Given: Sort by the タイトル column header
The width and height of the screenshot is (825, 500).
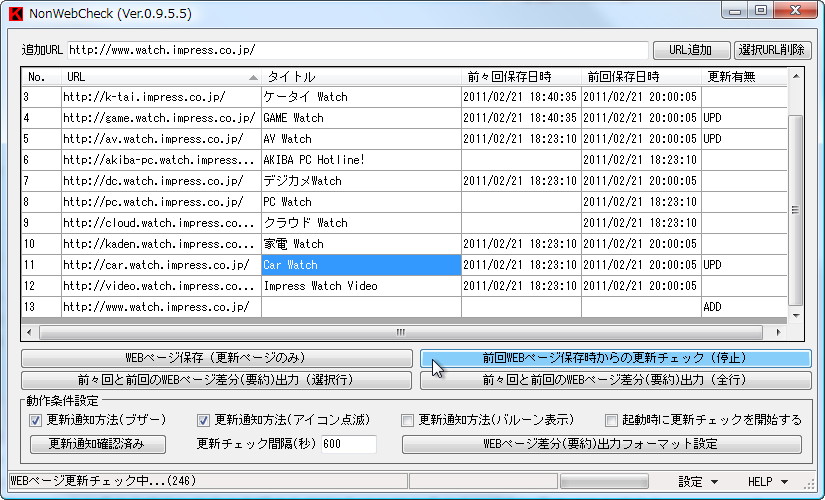Looking at the screenshot, I should (361, 77).
